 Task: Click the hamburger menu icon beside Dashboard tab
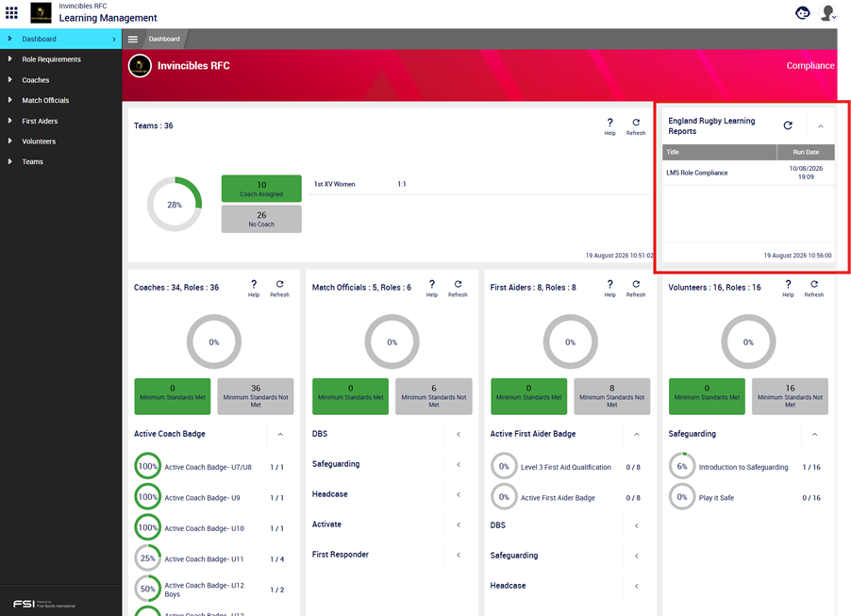click(x=132, y=39)
